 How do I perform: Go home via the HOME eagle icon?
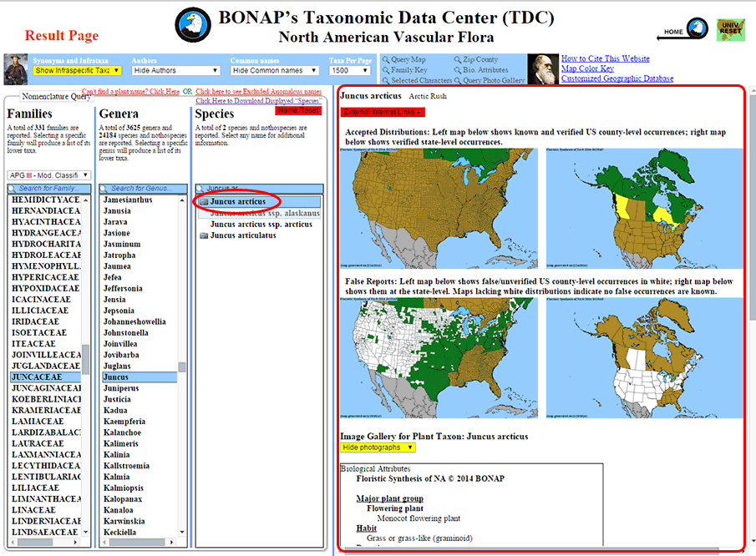697,28
